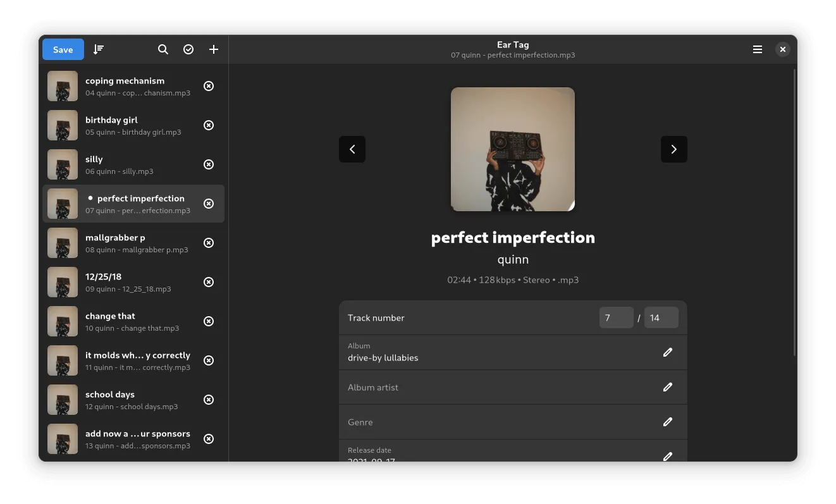This screenshot has height=504, width=836.
Task: Click the large album cover image
Action: pyautogui.click(x=513, y=149)
